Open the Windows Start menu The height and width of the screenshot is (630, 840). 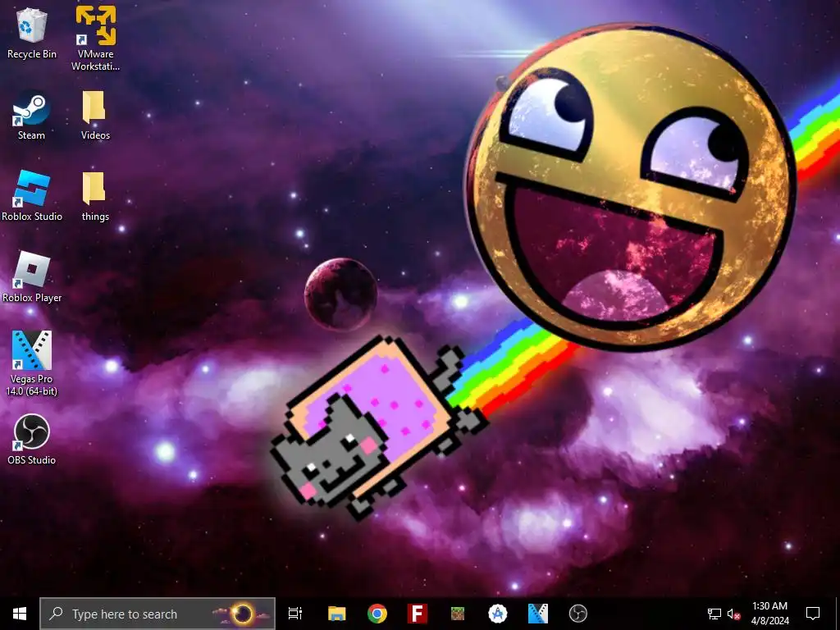(x=20, y=614)
